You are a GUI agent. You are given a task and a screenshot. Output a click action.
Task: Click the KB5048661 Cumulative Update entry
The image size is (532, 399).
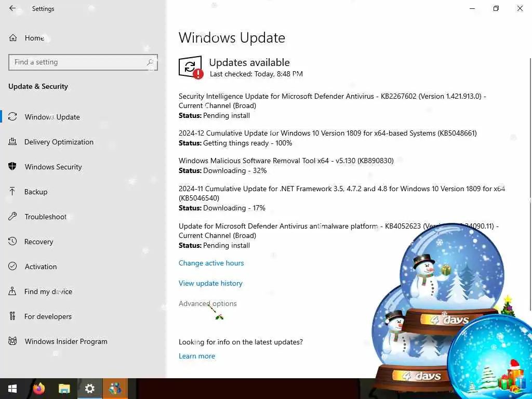[x=327, y=133]
